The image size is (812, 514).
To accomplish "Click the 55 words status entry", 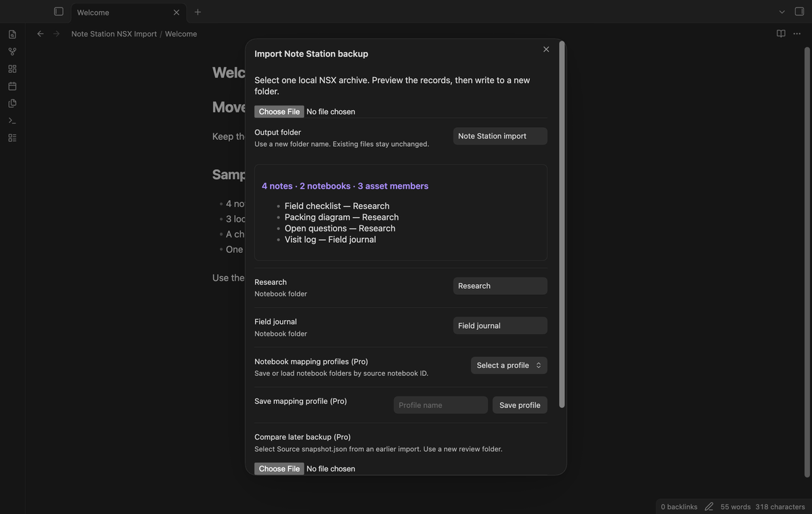I will pyautogui.click(x=736, y=507).
